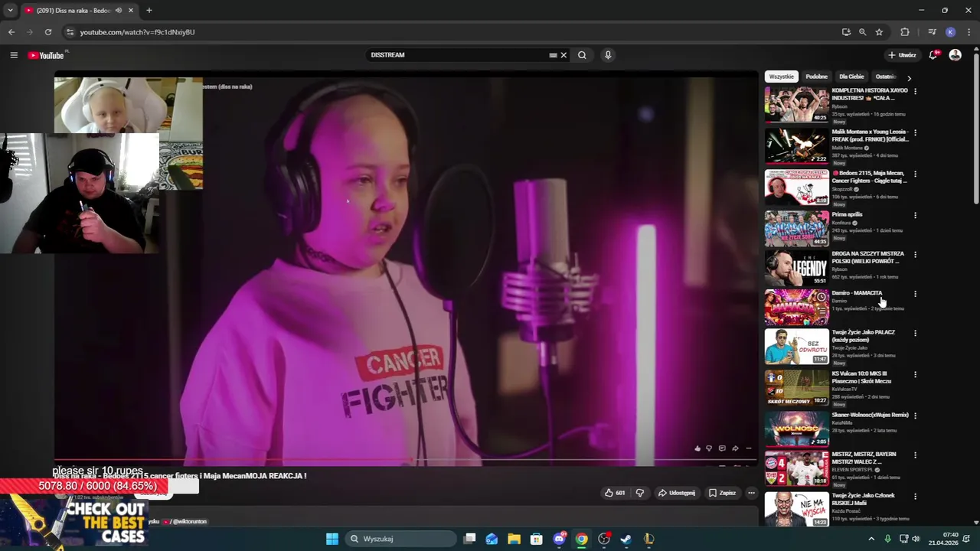Open comments overlay icon inside the player
The image size is (980, 551).
(722, 448)
